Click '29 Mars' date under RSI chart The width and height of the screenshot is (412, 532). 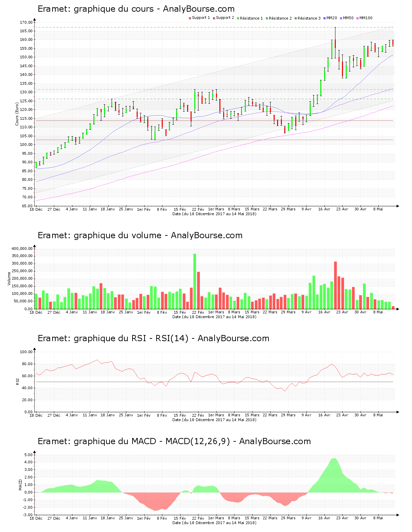pos(288,415)
